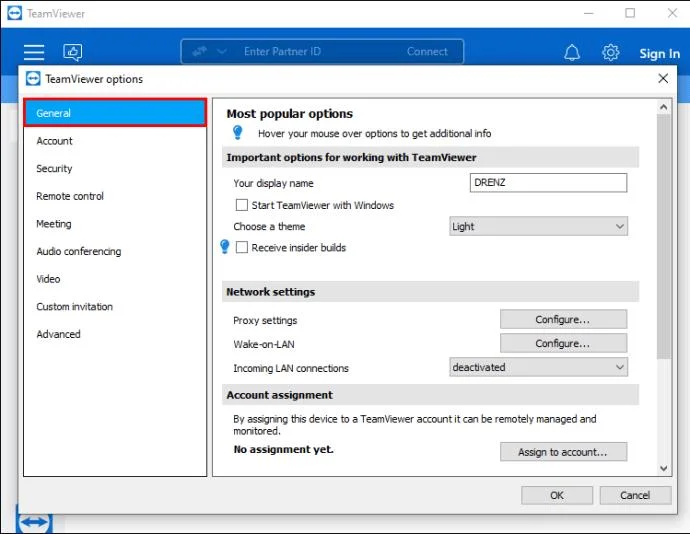Click the scroll up arrow in options pane

[x=664, y=107]
